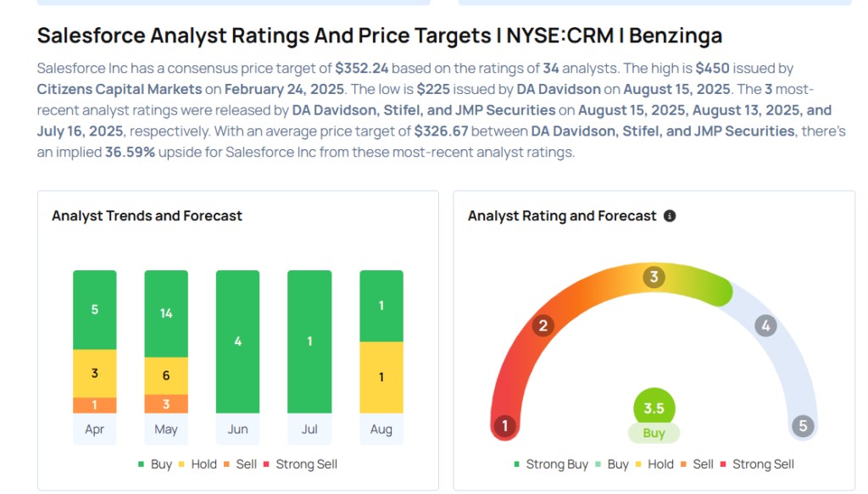Toggle Hold series in trends chart legend
Screen dimensions: 868x494
(198, 464)
